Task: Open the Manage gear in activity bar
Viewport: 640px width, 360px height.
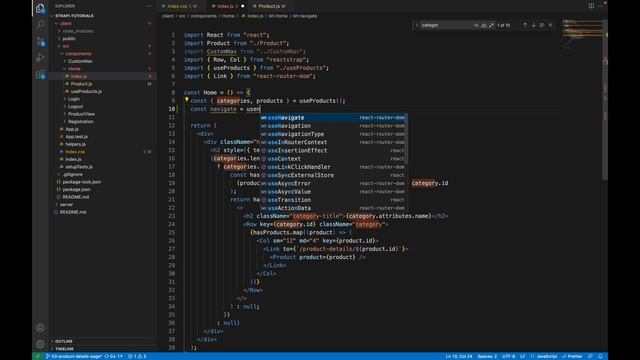Action: (x=40, y=344)
